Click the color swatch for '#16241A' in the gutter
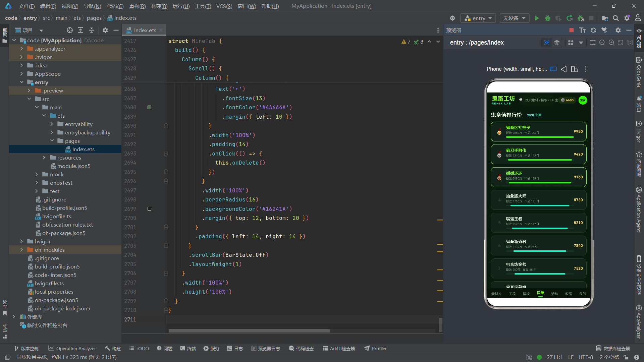This screenshot has width=644, height=362. (x=149, y=209)
